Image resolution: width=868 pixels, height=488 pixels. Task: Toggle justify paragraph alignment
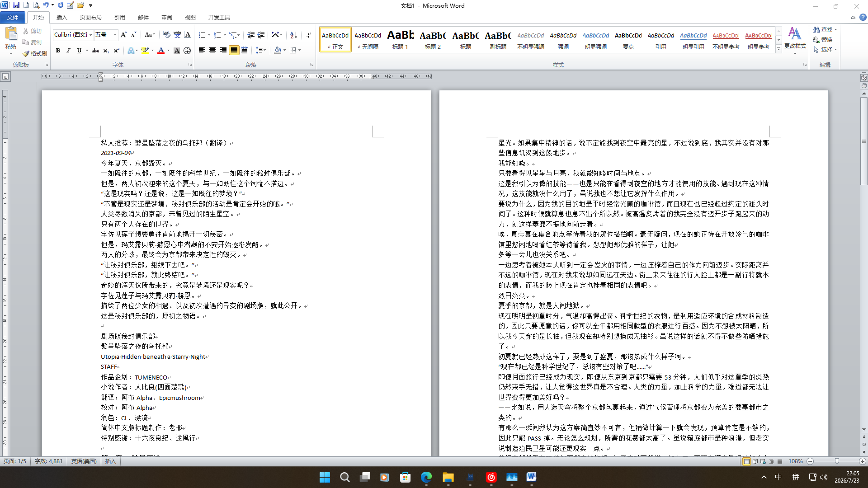point(234,50)
